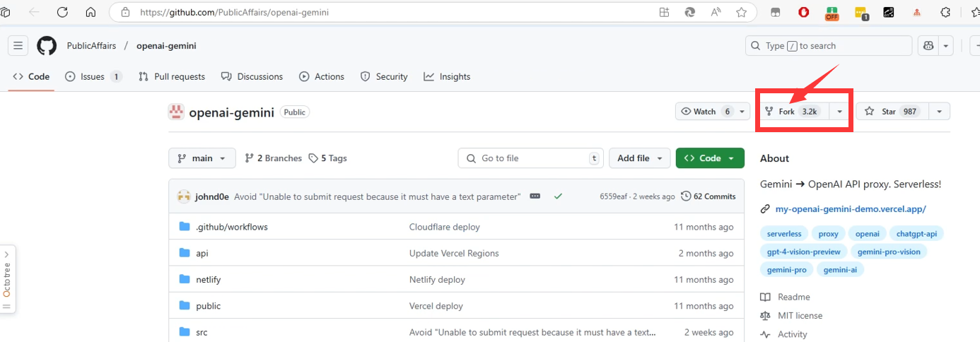The image size is (980, 342).
Task: Switch to the Actions tab
Action: (x=322, y=76)
